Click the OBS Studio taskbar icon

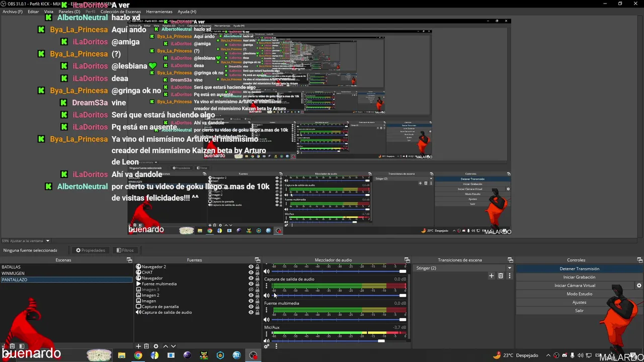(253, 355)
